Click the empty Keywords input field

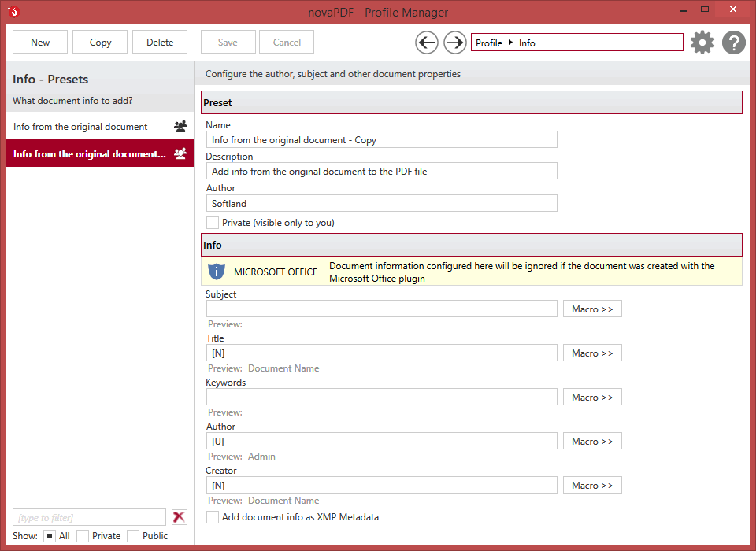382,398
